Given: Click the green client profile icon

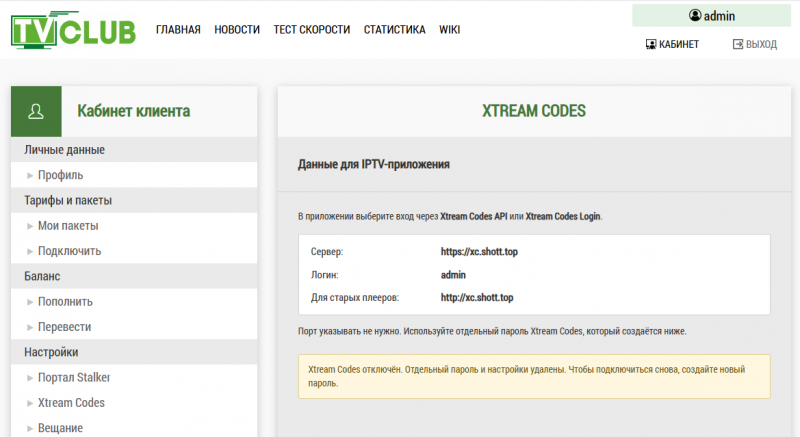Looking at the screenshot, I should click(x=36, y=111).
